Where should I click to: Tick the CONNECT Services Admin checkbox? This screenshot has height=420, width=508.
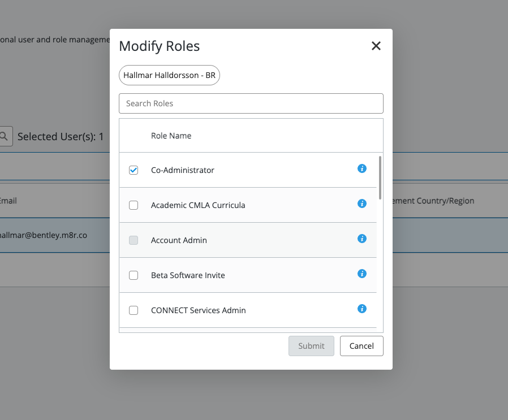coord(134,310)
